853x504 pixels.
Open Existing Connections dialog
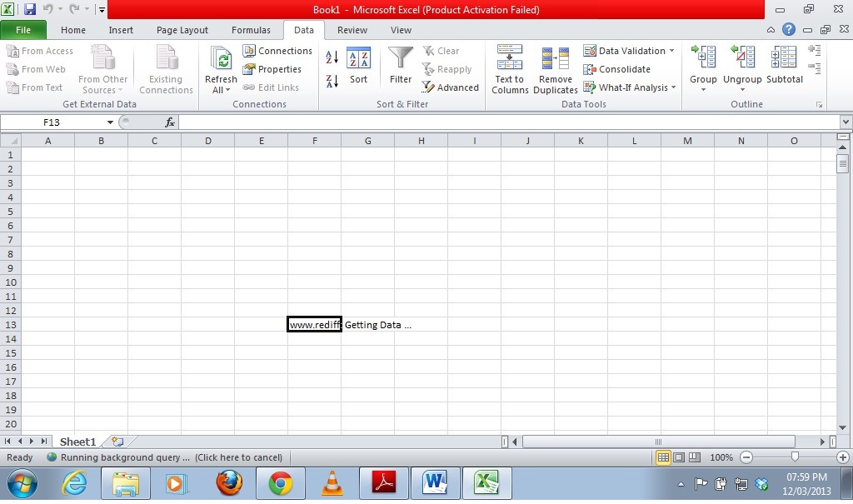[x=166, y=70]
